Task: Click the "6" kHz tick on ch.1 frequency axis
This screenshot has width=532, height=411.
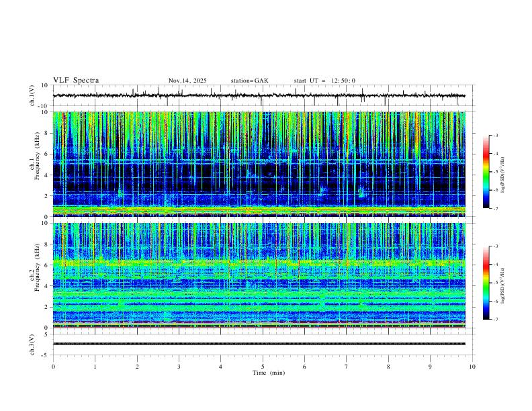Action: click(46, 154)
